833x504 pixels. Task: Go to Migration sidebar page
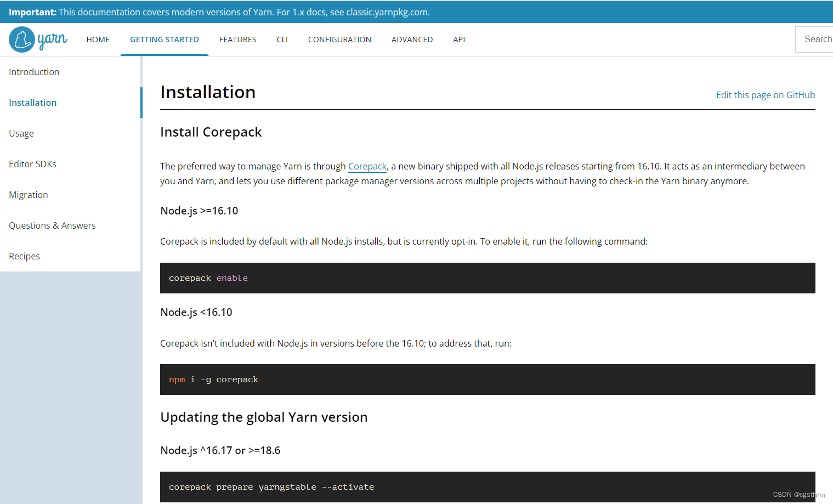(x=29, y=195)
